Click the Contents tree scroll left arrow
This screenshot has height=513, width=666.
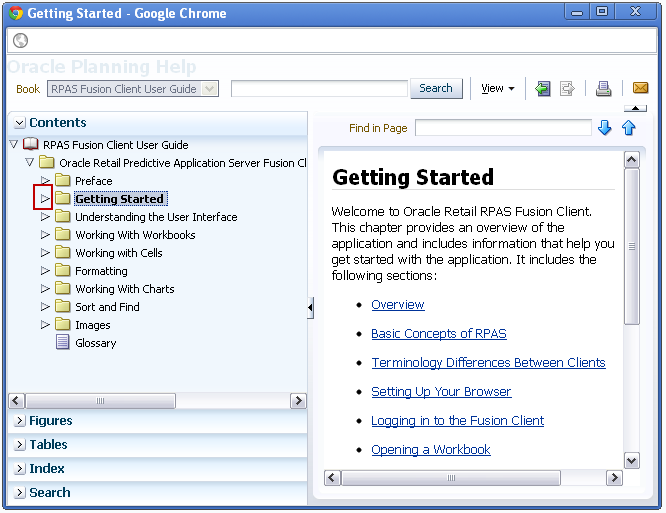coord(17,400)
